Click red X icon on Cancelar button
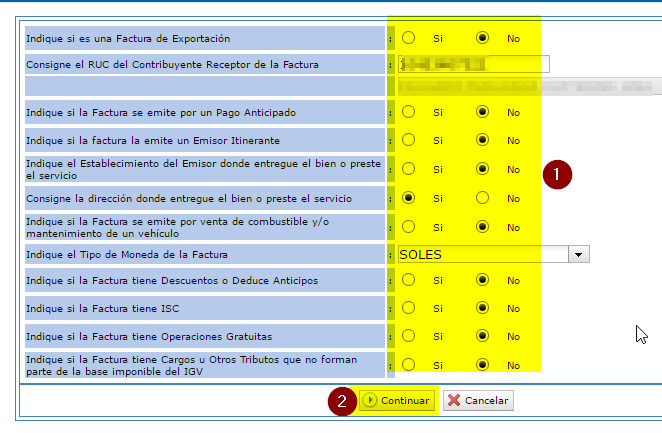Viewport: 662px width, 433px height. (x=454, y=401)
